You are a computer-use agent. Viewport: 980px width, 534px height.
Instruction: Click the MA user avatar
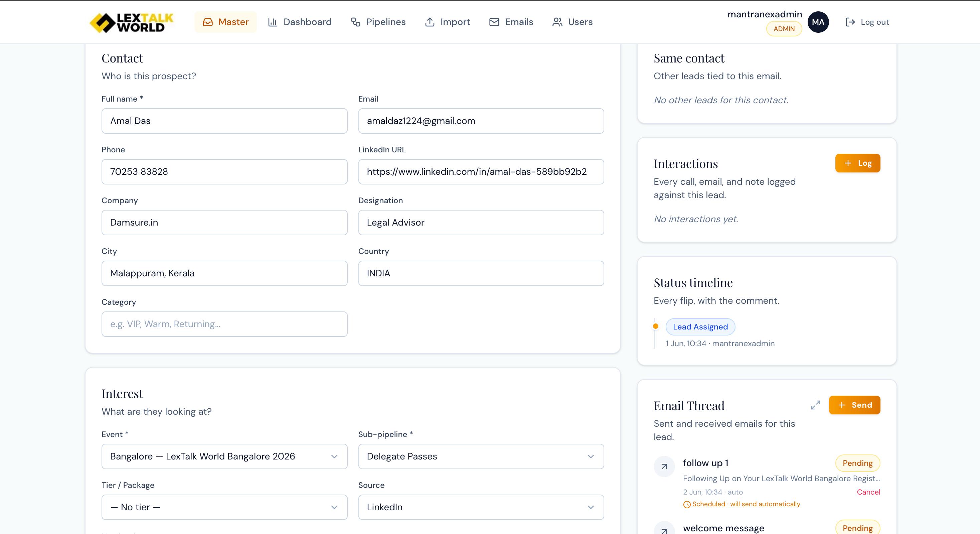tap(818, 22)
